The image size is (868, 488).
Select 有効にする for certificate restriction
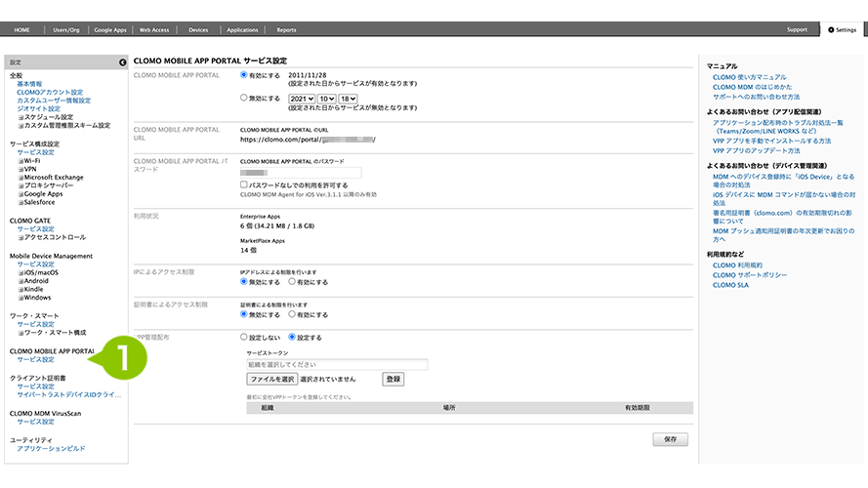292,314
